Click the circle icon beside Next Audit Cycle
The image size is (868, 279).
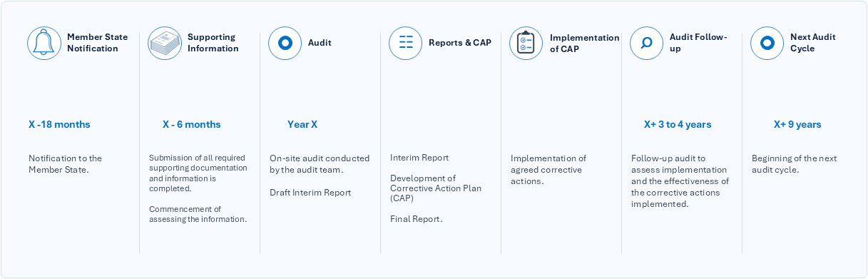point(767,43)
